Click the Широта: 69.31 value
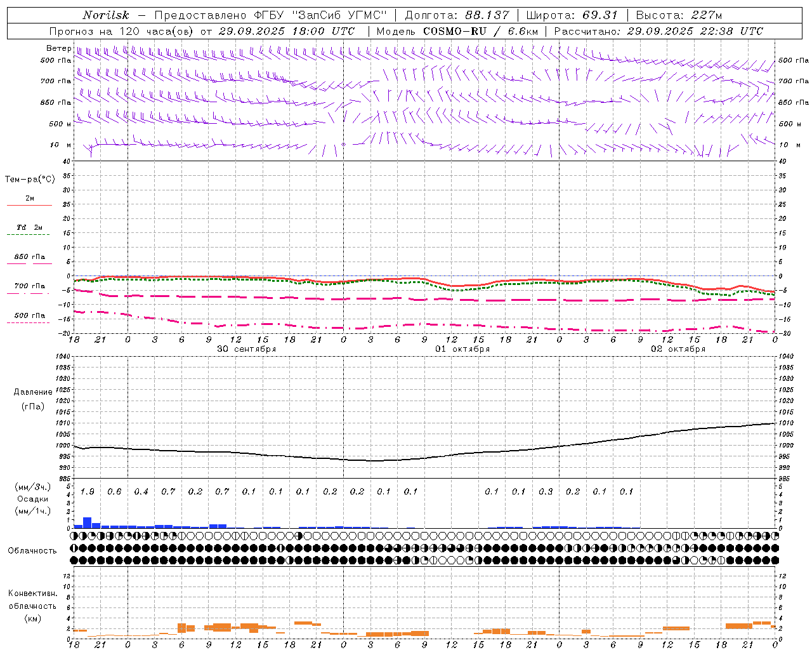 (572, 15)
